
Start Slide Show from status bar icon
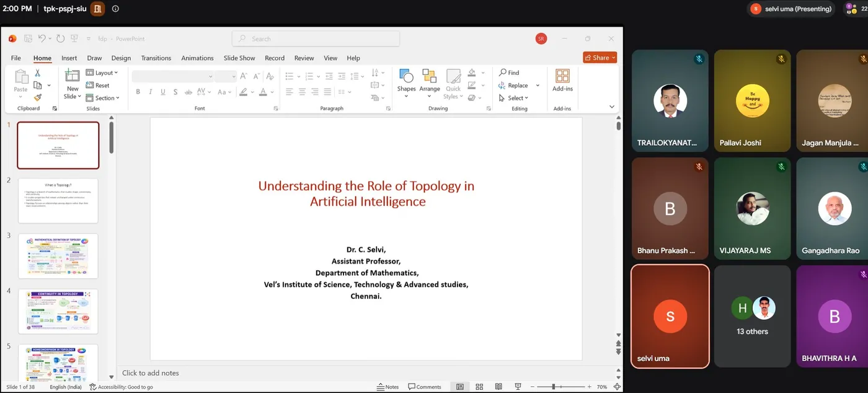point(518,387)
